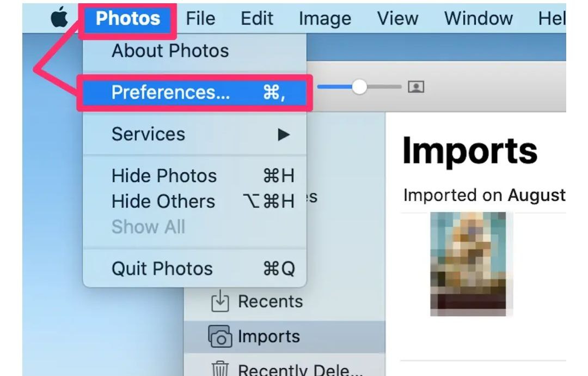Choose About Photos from the menu
The image size is (588, 376).
pos(170,51)
